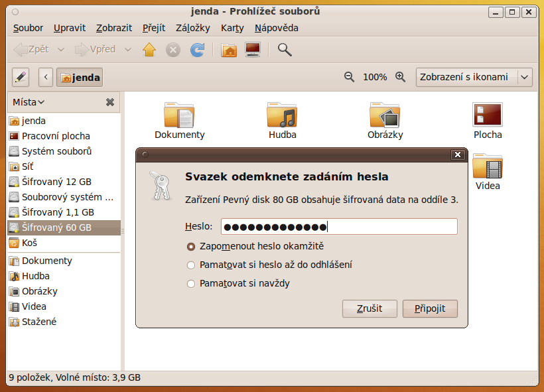
Task: Expand the Vpřed history dropdown arrow
Action: [127, 50]
